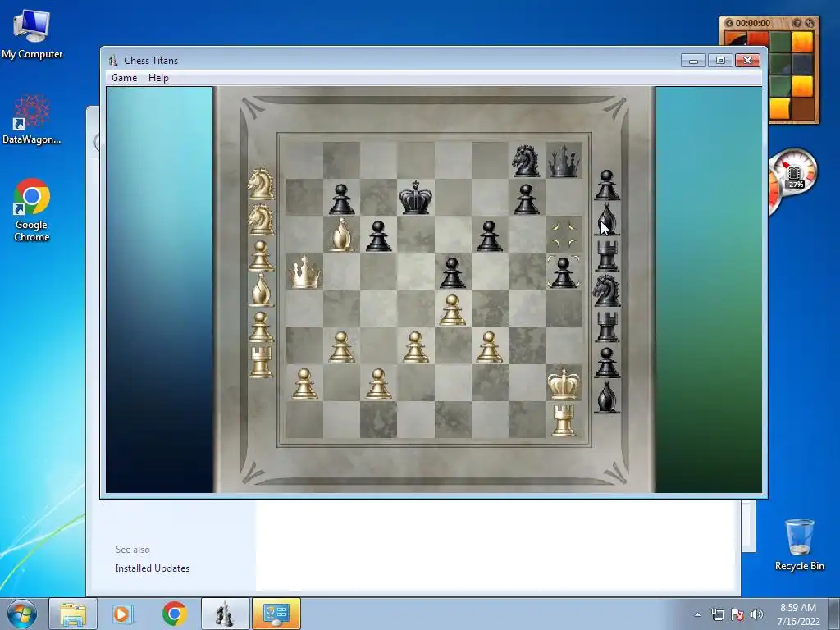This screenshot has width=840, height=630.
Task: Open Google Chrome desktop shortcut
Action: click(32, 210)
